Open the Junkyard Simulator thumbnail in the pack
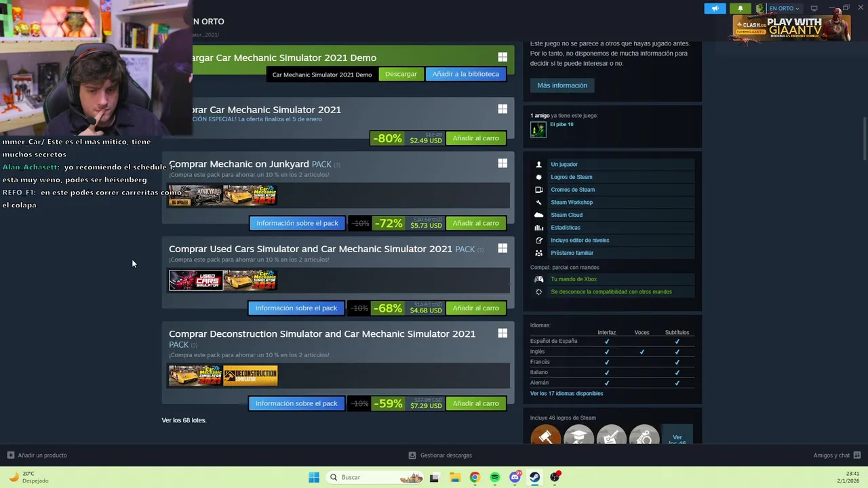Image resolution: width=868 pixels, height=488 pixels. [x=195, y=195]
